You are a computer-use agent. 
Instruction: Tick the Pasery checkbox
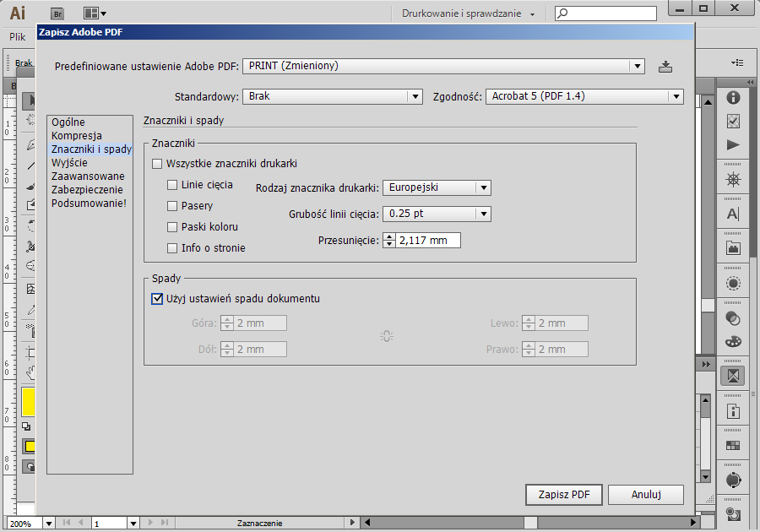[172, 206]
